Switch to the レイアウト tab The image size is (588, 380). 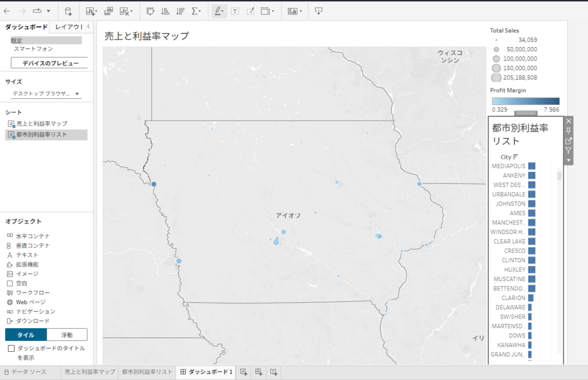click(68, 26)
